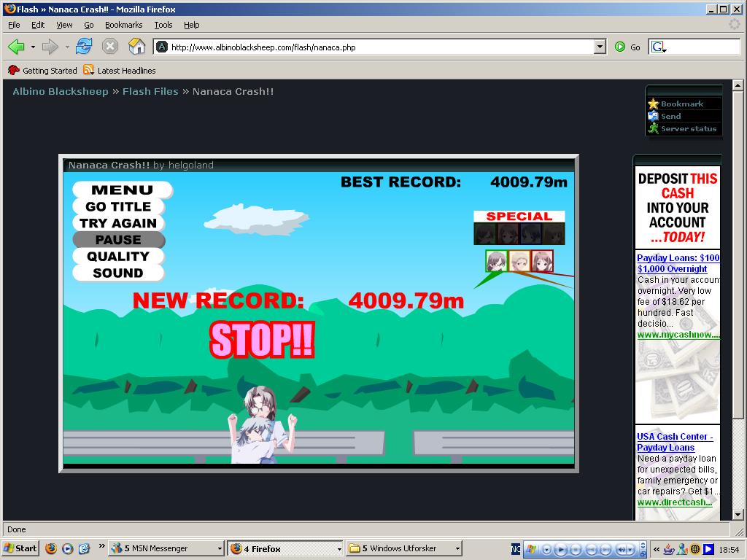This screenshot has width=747, height=560.
Task: Click TRY AGAIN in the game menu
Action: click(x=119, y=223)
